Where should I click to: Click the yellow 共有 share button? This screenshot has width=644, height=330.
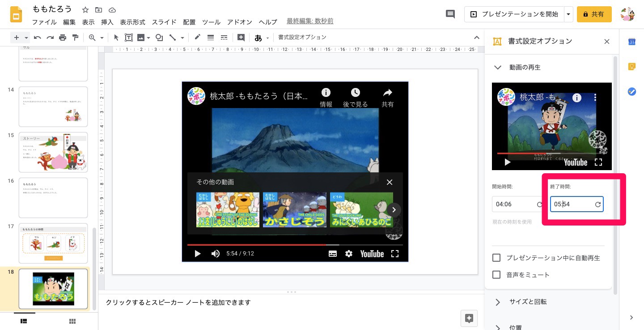point(594,14)
